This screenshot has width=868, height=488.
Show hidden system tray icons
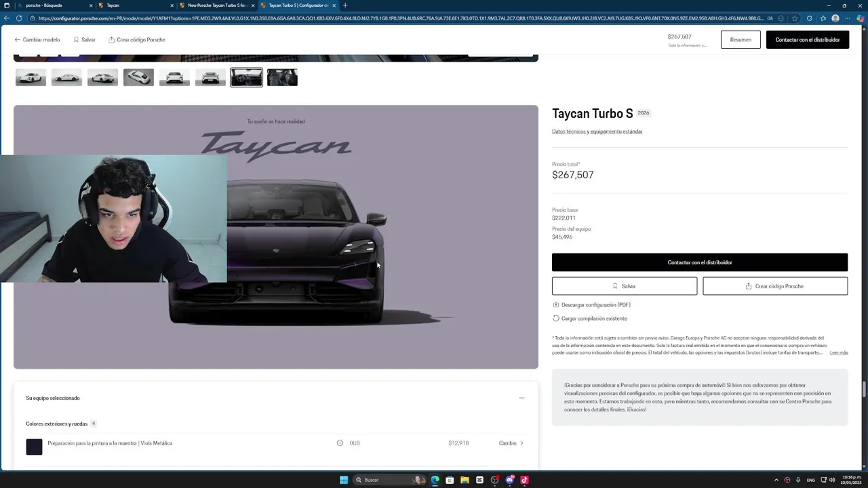tap(776, 480)
